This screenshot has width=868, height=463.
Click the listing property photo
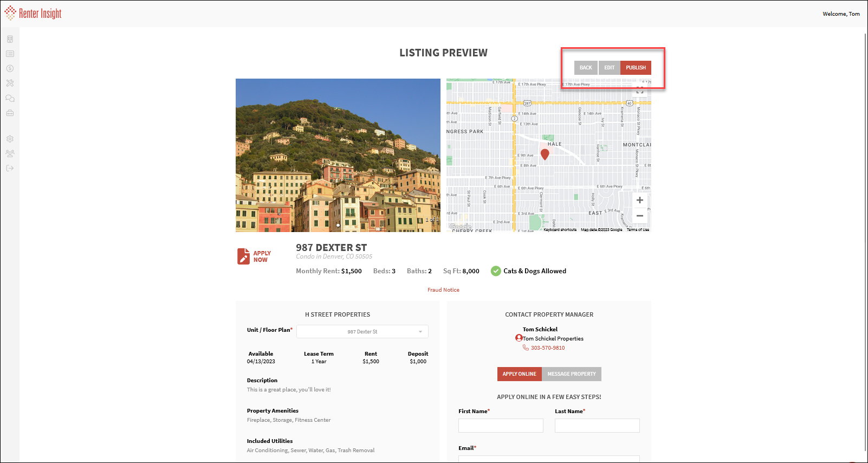(338, 155)
